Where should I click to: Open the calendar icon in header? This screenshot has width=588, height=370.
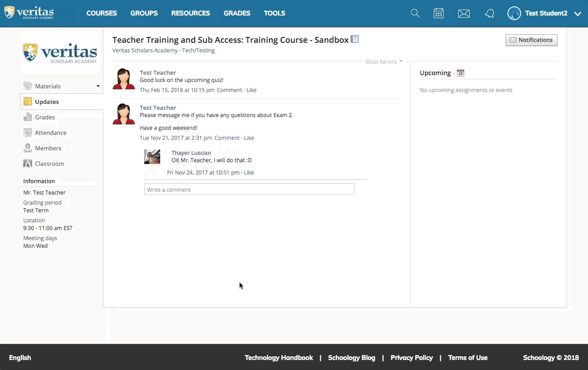point(439,13)
